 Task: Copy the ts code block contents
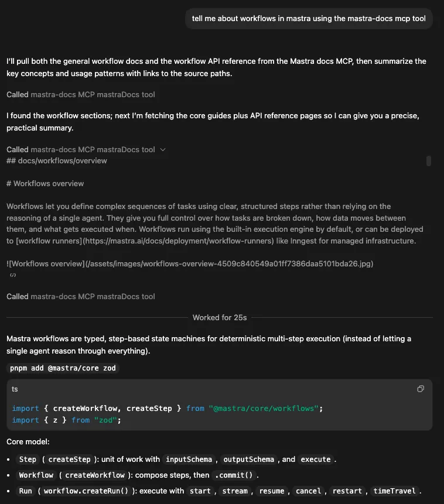coord(420,389)
